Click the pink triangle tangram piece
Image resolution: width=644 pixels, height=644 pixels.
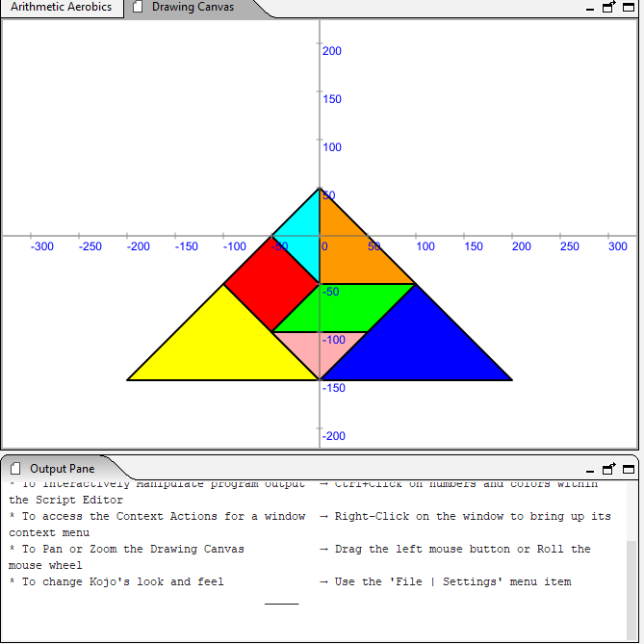click(320, 349)
